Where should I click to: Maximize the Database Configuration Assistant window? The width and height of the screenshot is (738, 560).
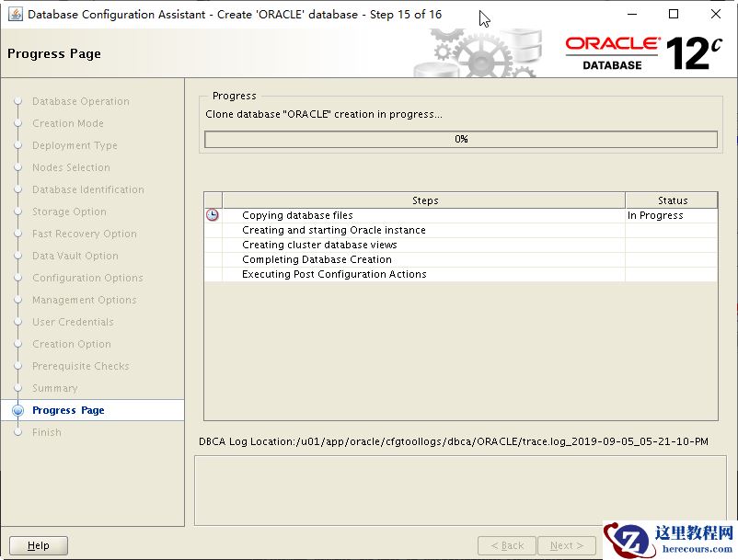[674, 14]
